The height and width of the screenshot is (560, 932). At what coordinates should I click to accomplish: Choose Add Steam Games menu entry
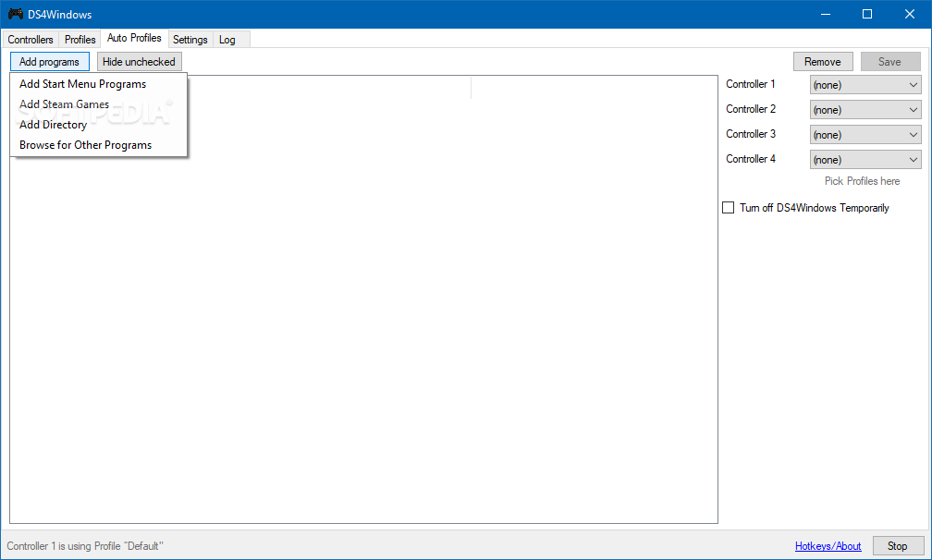99,103
